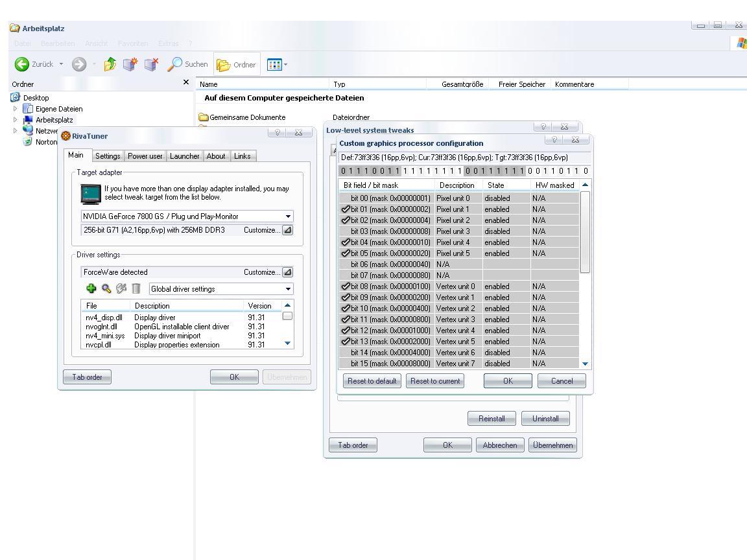Uncheck bit 13 Vertex unit 5
747x560 pixels.
[346, 341]
